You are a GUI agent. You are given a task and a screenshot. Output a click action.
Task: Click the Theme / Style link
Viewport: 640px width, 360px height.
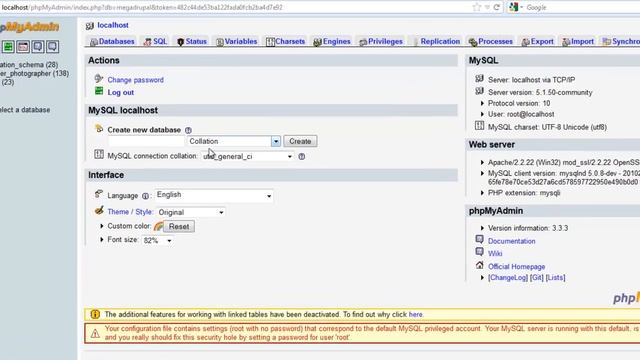(x=130, y=212)
